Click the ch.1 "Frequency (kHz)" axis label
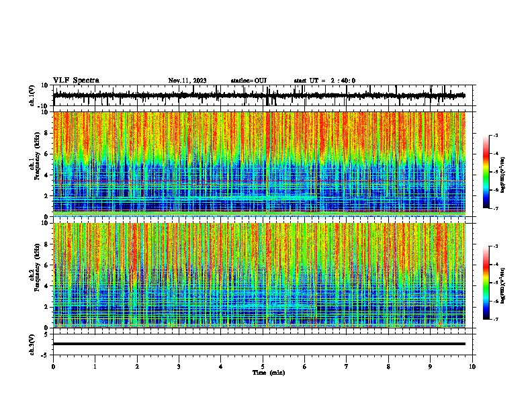The width and height of the screenshot is (532, 411). [x=37, y=156]
